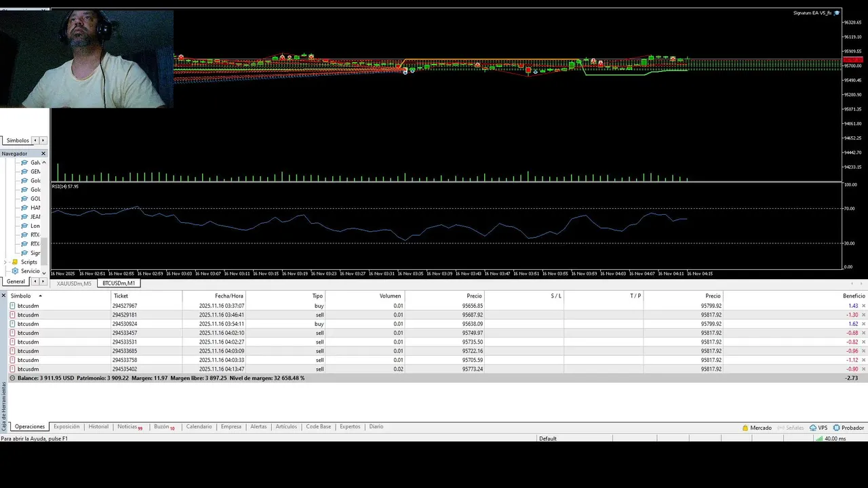The image size is (868, 488).
Task: Sort trades by Volumen column header
Action: 366,296
